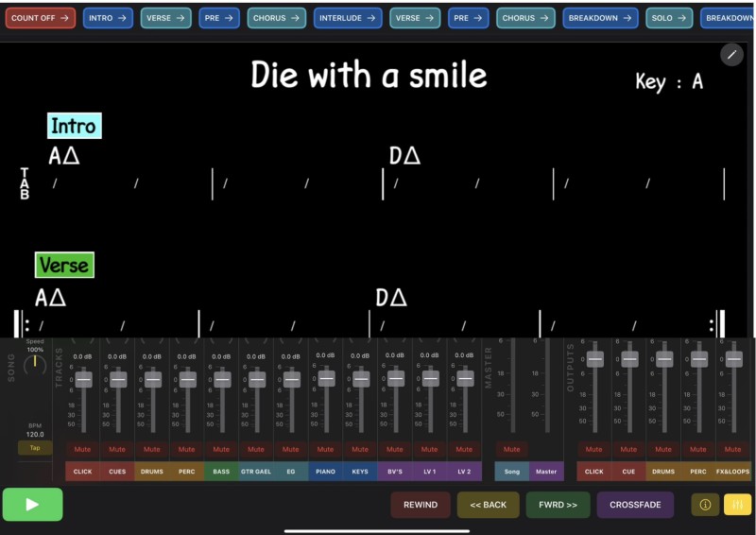Select the FX&LOOPS output label
756x535 pixels.
coord(734,471)
